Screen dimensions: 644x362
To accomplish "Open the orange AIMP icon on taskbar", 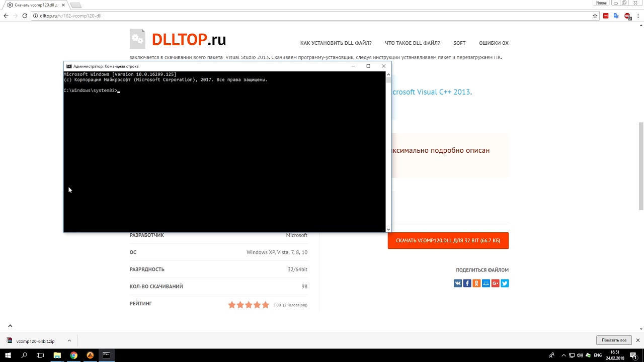I will tap(90, 355).
